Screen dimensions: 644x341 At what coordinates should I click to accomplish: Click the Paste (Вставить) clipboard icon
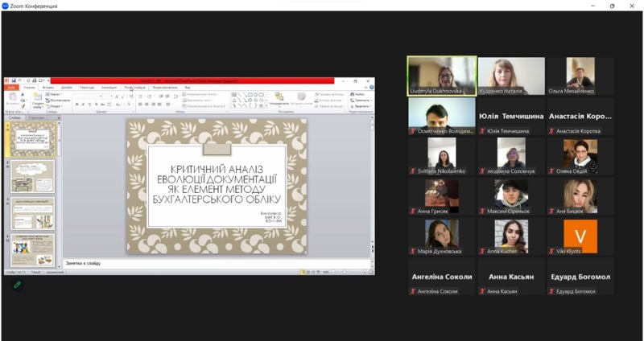(13, 97)
